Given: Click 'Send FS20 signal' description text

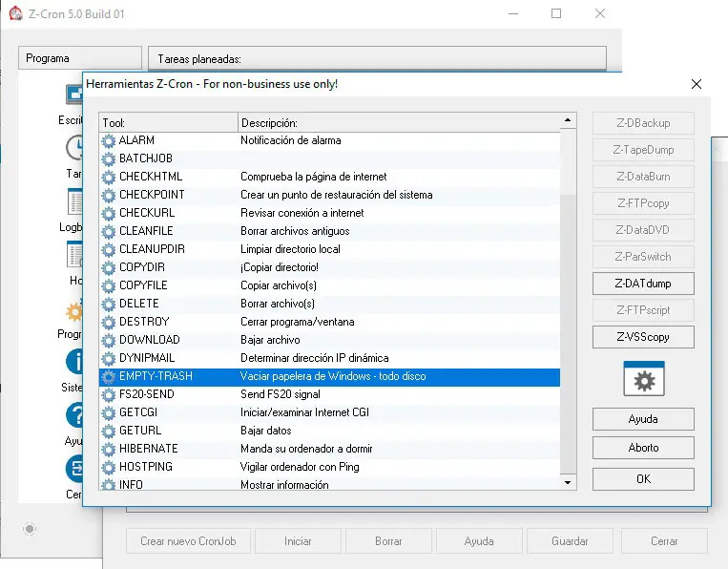Looking at the screenshot, I should [x=281, y=394].
